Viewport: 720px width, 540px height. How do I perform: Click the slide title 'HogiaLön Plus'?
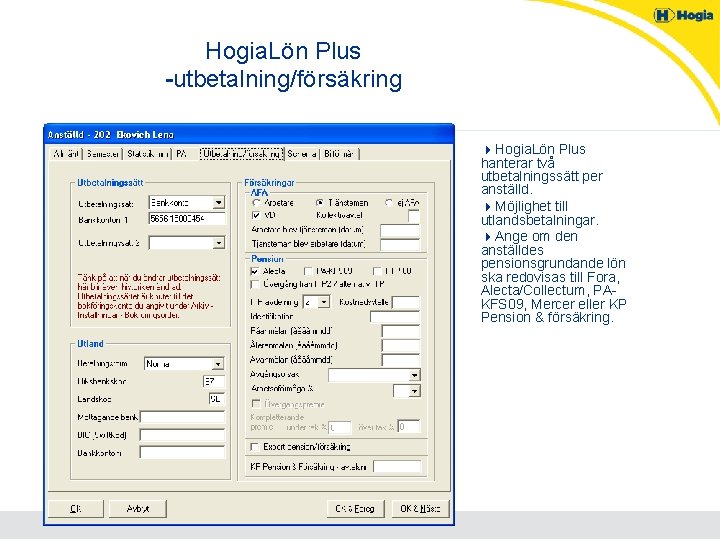coord(283,51)
